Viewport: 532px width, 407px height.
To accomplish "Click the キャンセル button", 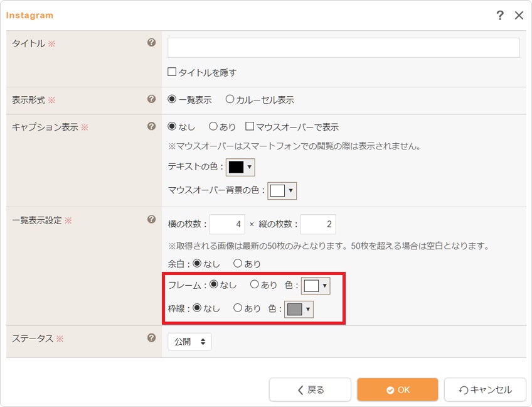I will [x=485, y=389].
